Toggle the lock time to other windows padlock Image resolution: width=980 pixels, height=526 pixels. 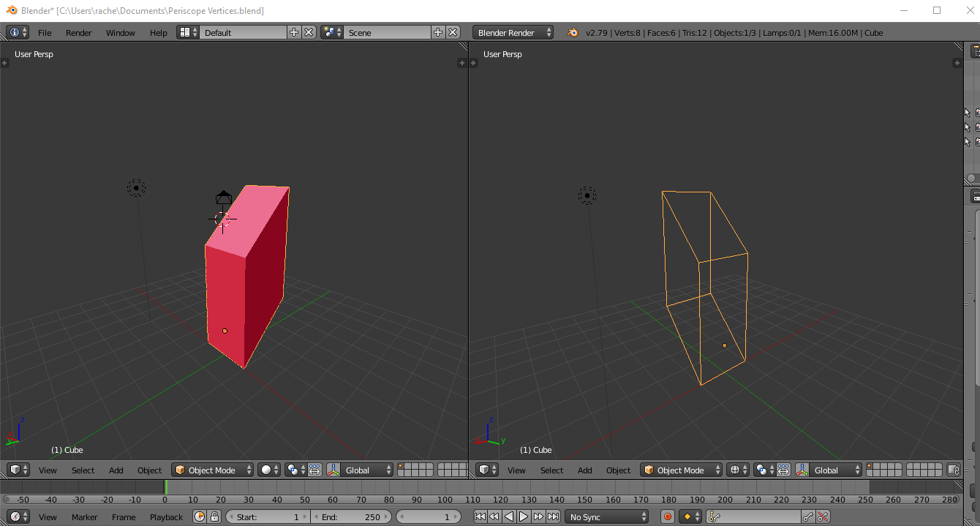pyautogui.click(x=214, y=516)
